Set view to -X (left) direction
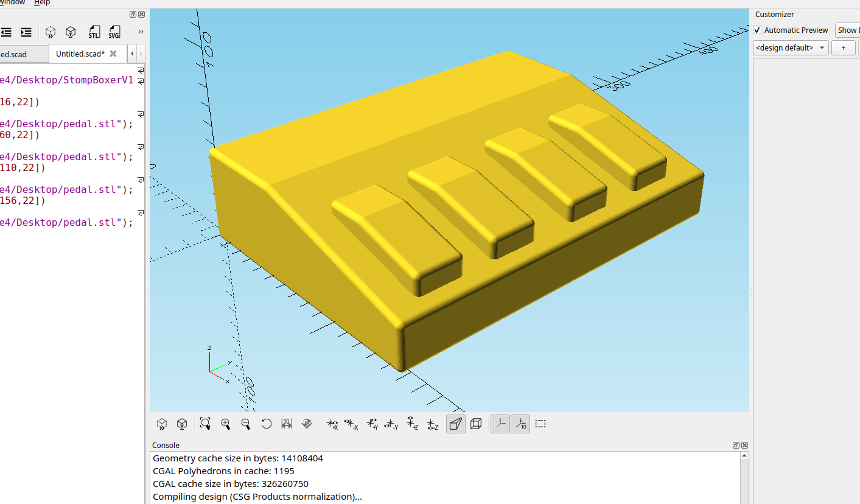 pyautogui.click(x=351, y=424)
